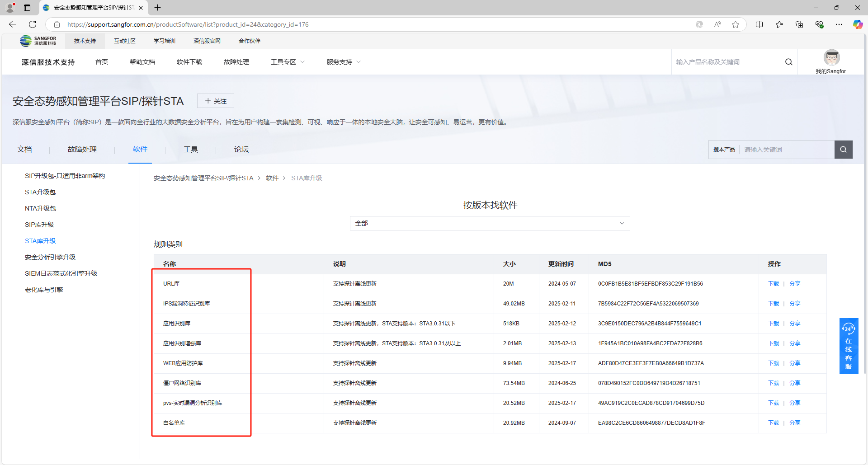Screen dimensions: 868x465
Task: Open the 合作伙伴 top tab
Action: [250, 41]
